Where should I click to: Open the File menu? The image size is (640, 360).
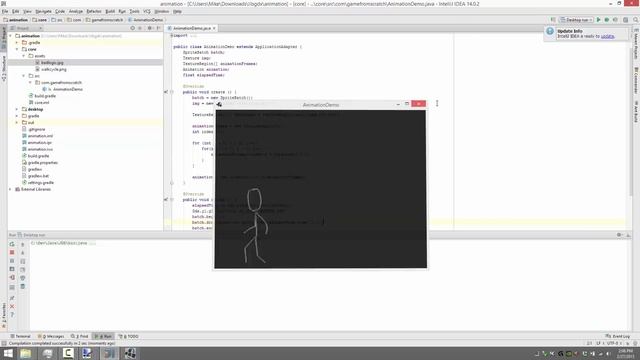[5, 11]
